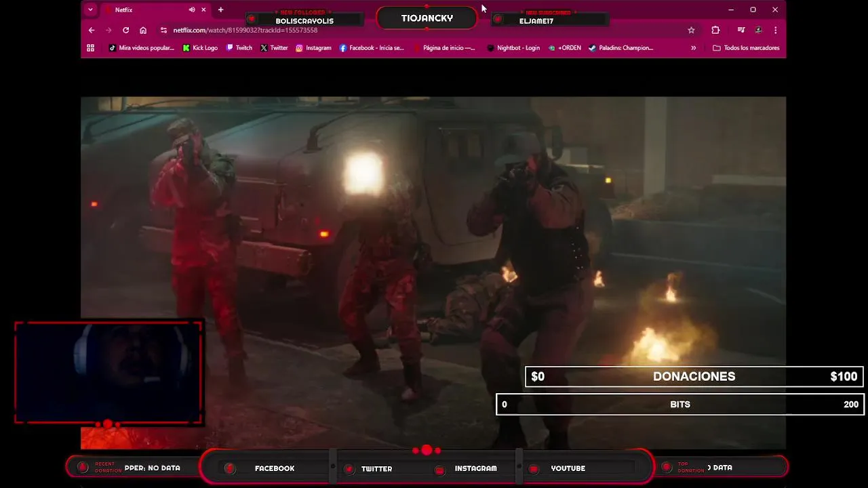Open the Todos los marcadores folder
The width and height of the screenshot is (868, 488).
click(x=746, y=48)
